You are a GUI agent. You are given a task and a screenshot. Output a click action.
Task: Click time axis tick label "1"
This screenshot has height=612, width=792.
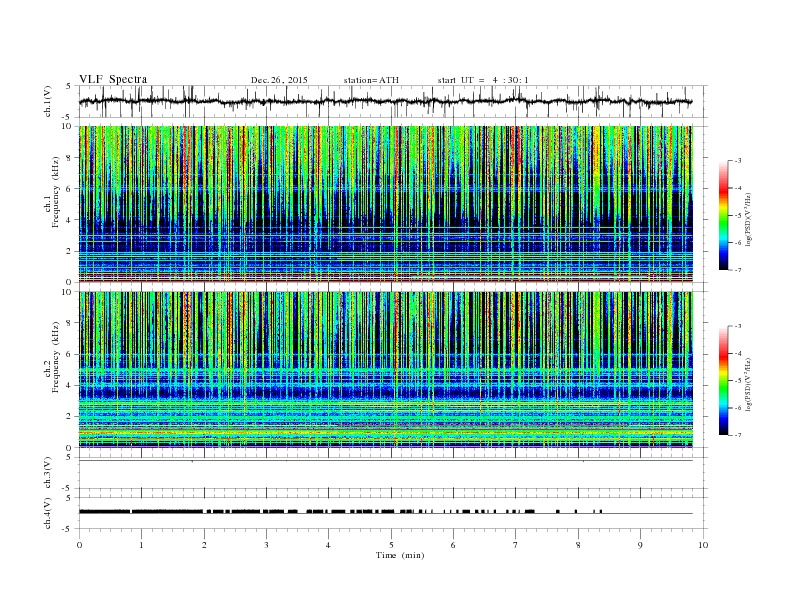pyautogui.click(x=141, y=545)
